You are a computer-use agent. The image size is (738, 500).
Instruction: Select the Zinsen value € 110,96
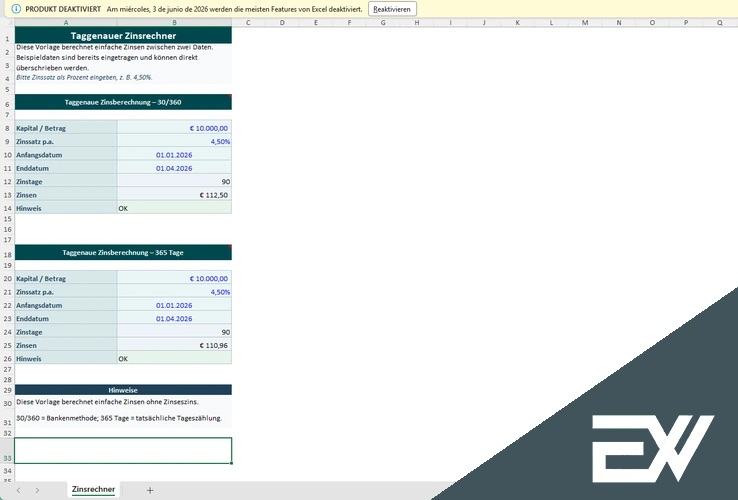(174, 345)
